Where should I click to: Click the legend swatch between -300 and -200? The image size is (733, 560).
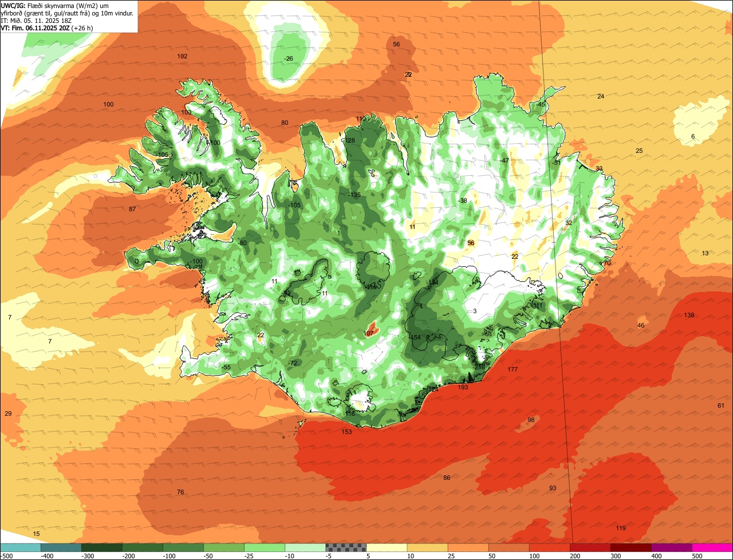pos(102,547)
